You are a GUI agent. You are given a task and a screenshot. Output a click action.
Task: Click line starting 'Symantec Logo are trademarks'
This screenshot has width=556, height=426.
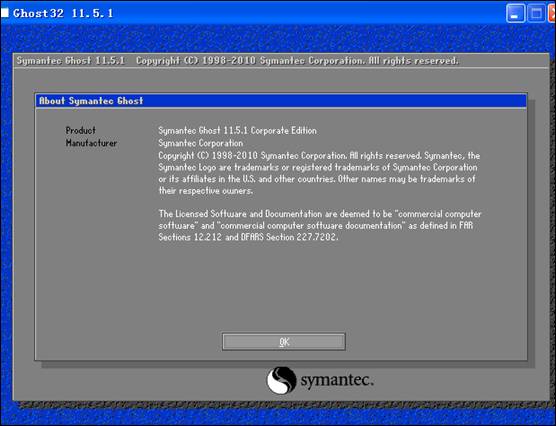[318, 167]
